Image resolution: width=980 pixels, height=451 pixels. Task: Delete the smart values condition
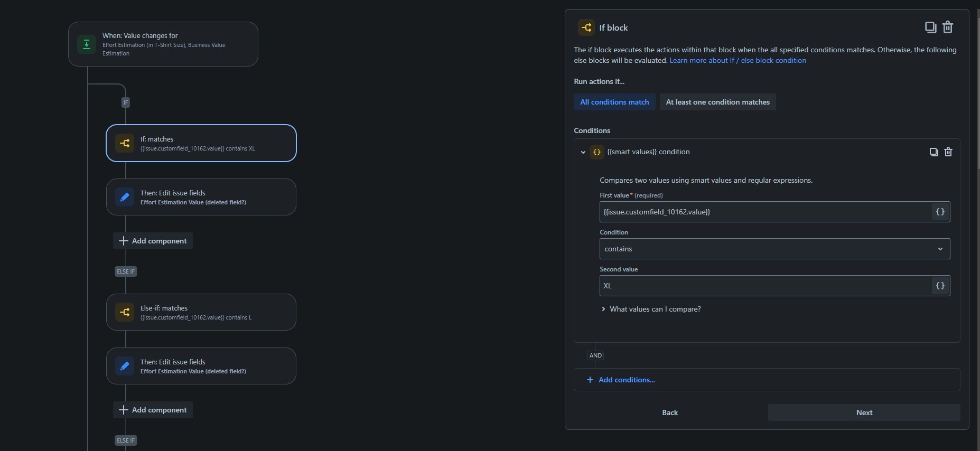948,152
